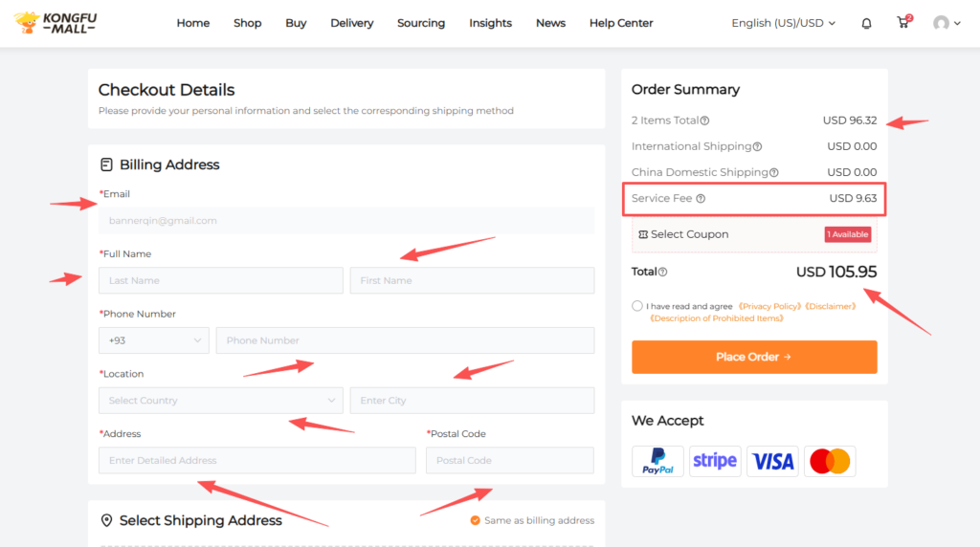Click help icon next to International Shipping
Screen dimensions: 980x547
757,147
